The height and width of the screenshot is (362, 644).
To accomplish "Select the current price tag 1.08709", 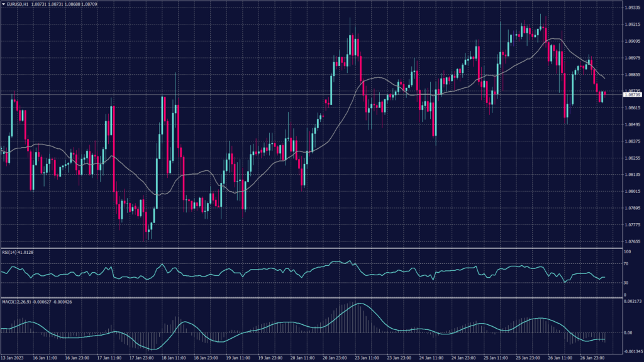I will point(632,94).
